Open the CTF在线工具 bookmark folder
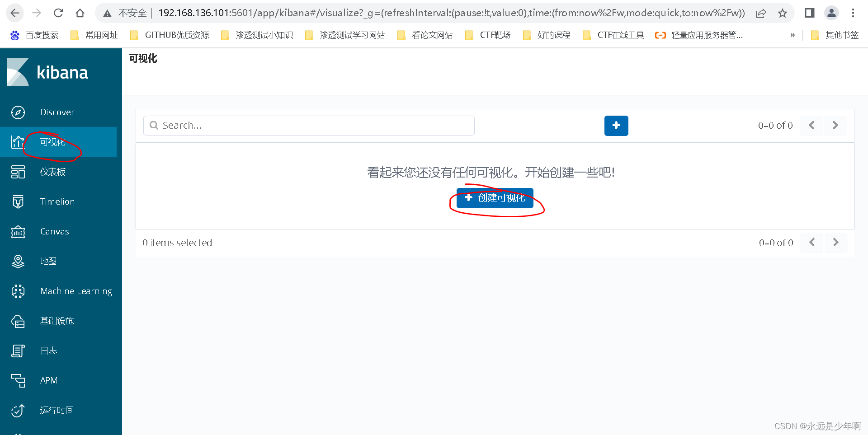 pyautogui.click(x=613, y=35)
